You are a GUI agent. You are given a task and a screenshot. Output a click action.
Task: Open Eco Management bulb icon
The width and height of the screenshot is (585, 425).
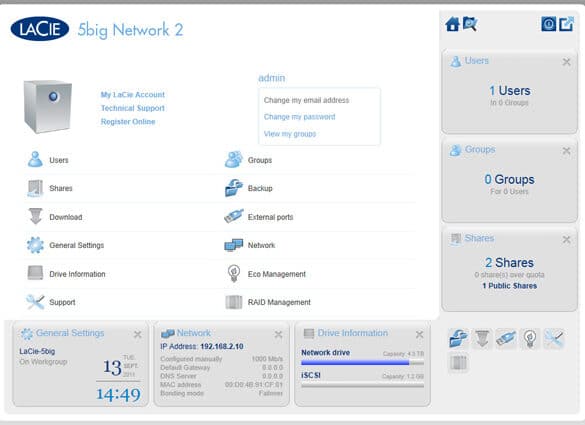click(234, 274)
